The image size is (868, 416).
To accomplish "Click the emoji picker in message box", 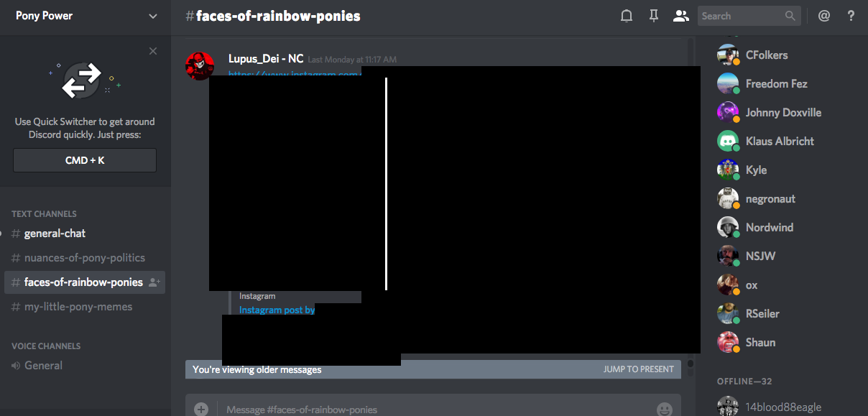I will click(665, 409).
